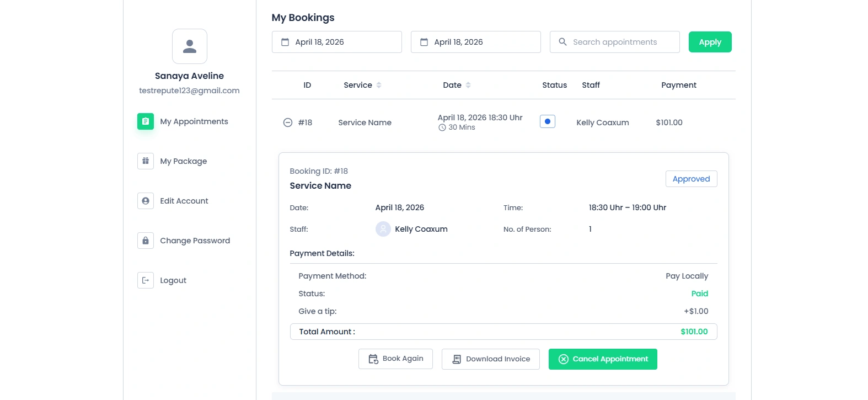The width and height of the screenshot is (868, 400).
Task: Click the Booking ID: #18 label in details
Action: click(319, 171)
